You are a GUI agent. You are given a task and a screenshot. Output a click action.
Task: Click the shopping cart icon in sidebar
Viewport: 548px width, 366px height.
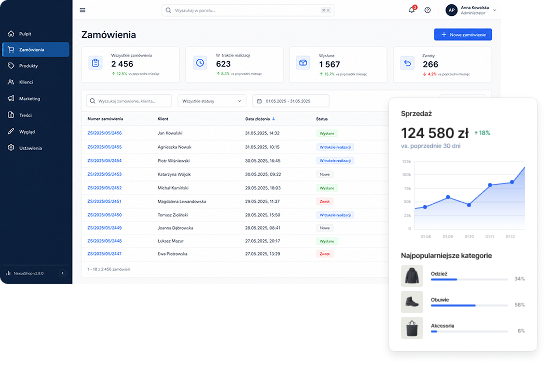click(x=11, y=50)
